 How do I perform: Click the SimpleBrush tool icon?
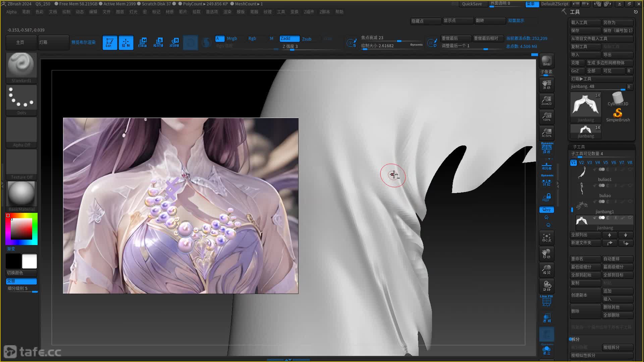click(618, 115)
